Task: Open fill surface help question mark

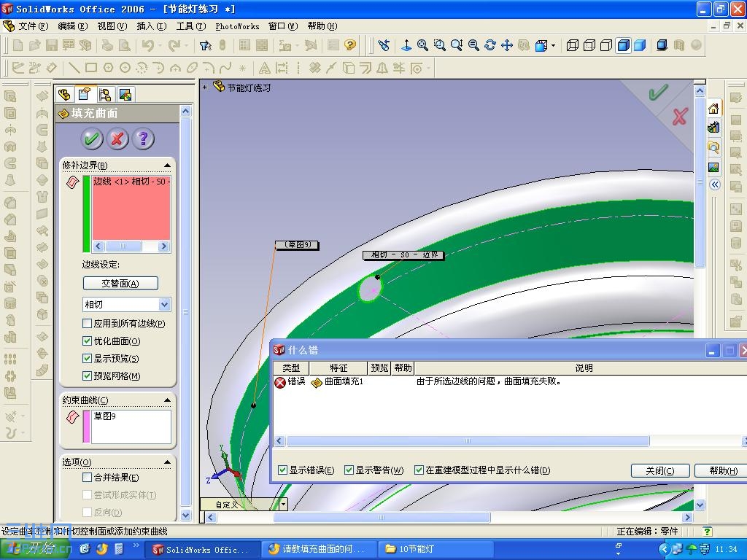Action: click(143, 139)
